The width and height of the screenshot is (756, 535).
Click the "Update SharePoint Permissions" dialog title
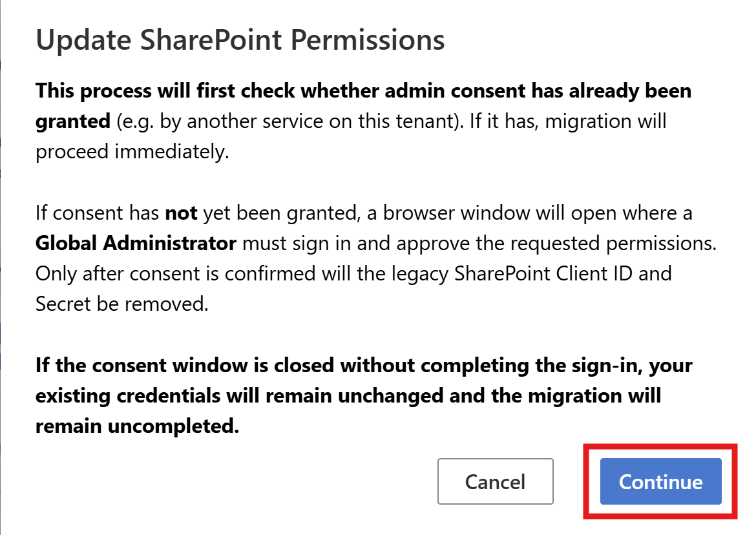point(240,40)
